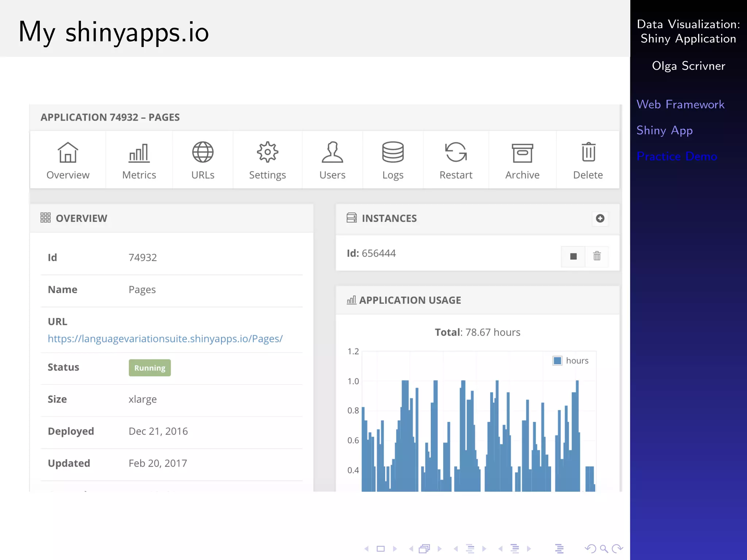747x560 pixels.
Task: Click the OVERVIEW panel heading
Action: 81,218
